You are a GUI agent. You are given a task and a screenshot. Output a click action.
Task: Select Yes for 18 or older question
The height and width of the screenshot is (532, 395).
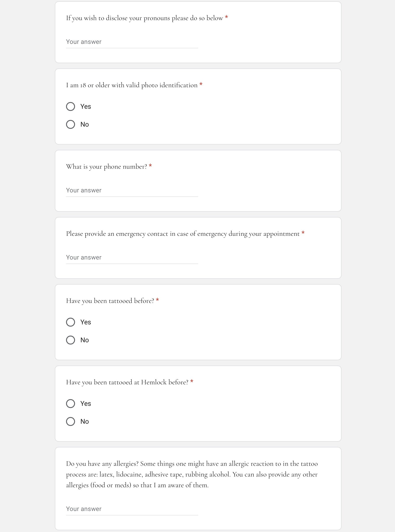click(x=71, y=106)
